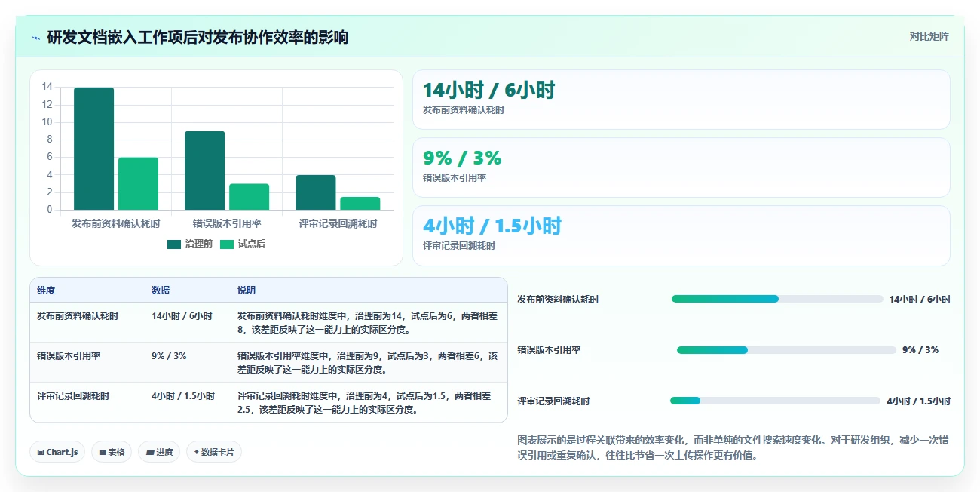Click the Chart.js chip
This screenshot has height=492, width=980.
tap(57, 452)
